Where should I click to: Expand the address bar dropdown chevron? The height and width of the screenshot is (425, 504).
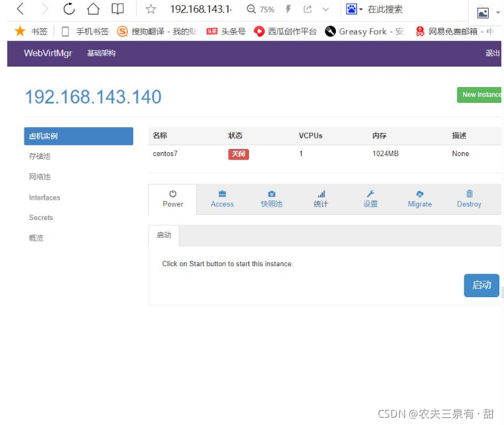pyautogui.click(x=325, y=9)
